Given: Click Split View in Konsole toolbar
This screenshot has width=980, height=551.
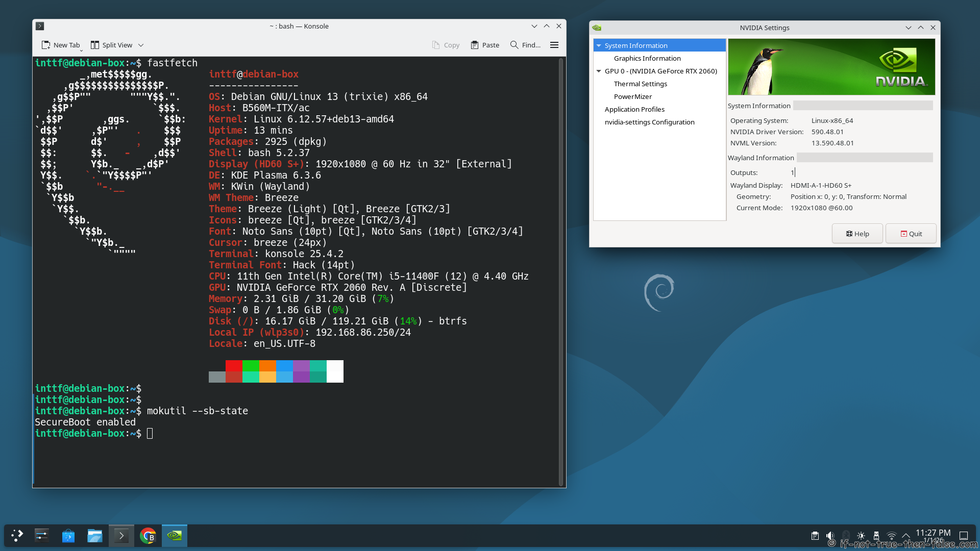Looking at the screenshot, I should [111, 45].
